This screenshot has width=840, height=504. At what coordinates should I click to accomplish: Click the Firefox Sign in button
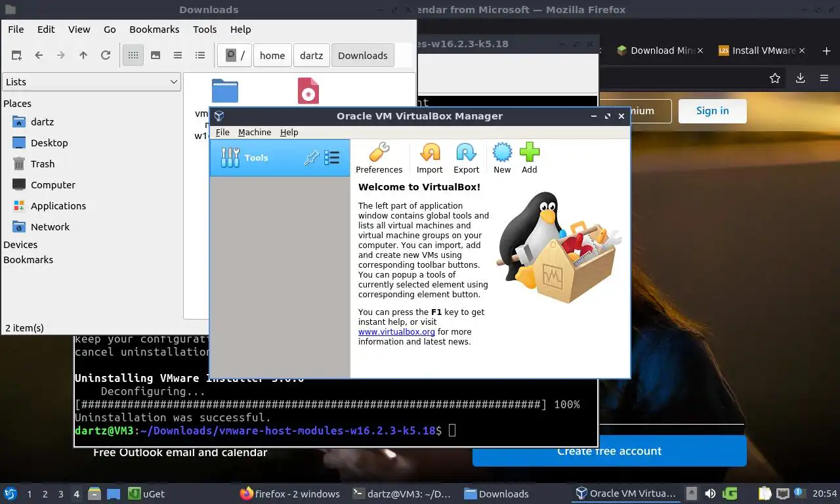click(x=713, y=111)
